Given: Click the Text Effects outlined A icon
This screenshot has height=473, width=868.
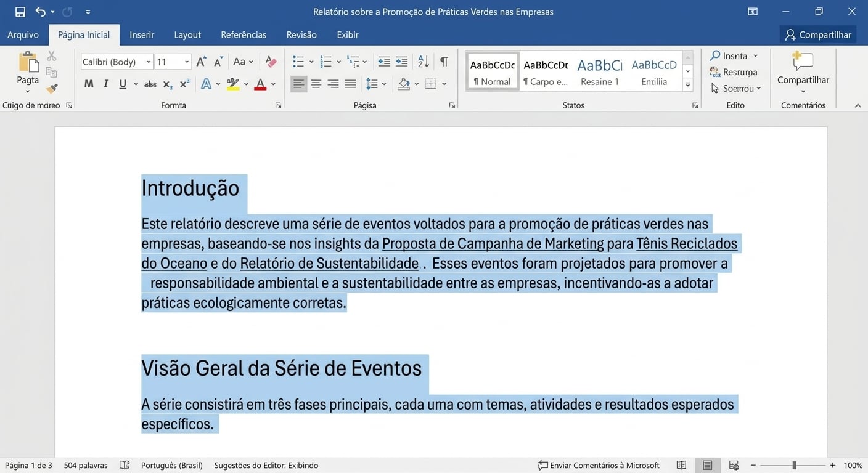Looking at the screenshot, I should [x=206, y=84].
